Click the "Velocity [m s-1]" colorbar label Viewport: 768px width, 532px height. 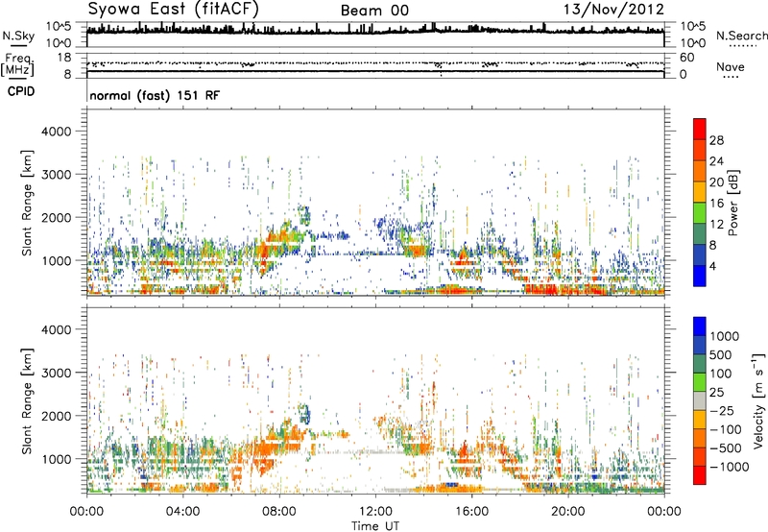pos(758,401)
